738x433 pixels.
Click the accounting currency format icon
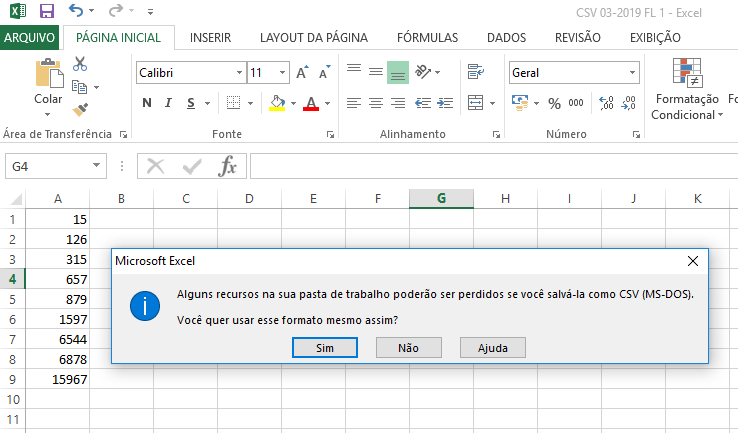click(520, 103)
